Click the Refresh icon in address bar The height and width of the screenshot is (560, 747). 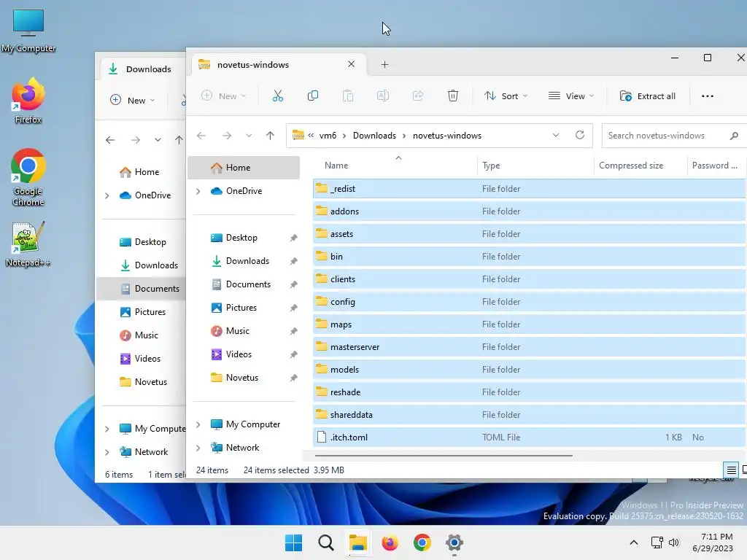click(x=580, y=135)
